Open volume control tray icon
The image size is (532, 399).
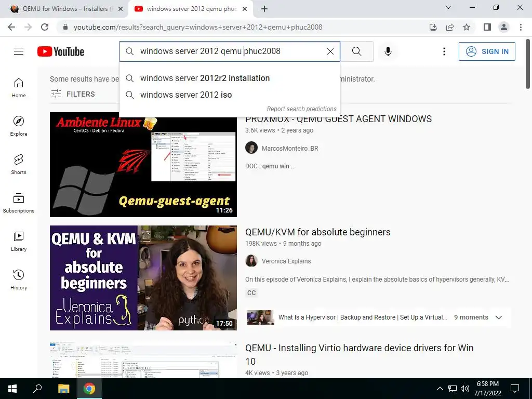[465, 389]
